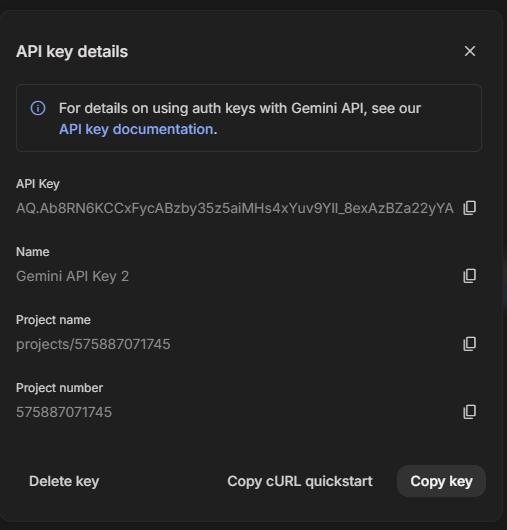Click the Gemini API auth keys info banner text
Image resolution: width=507 pixels, height=530 pixels.
click(240, 119)
